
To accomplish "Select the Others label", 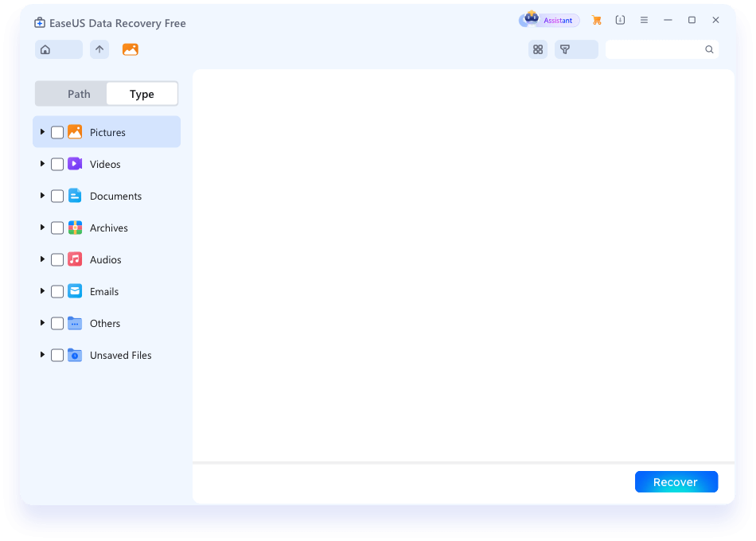I will [x=105, y=323].
